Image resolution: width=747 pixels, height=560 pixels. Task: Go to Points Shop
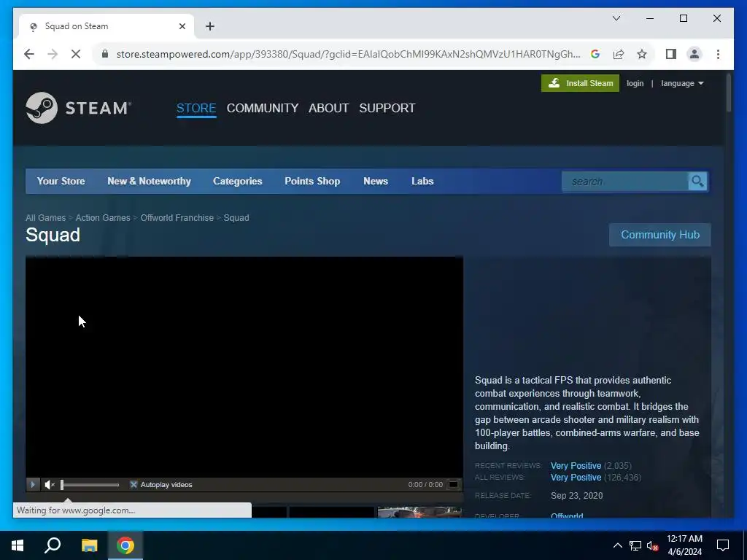[x=312, y=181]
